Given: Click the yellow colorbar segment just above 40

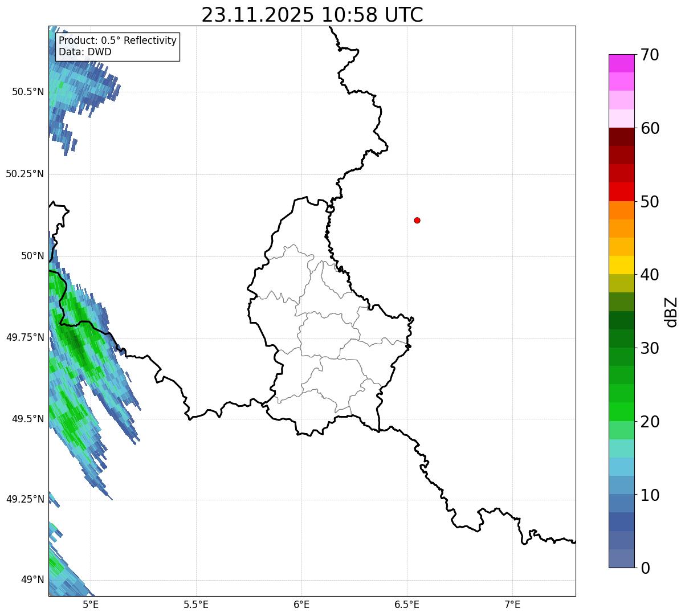Looking at the screenshot, I should pos(621,265).
